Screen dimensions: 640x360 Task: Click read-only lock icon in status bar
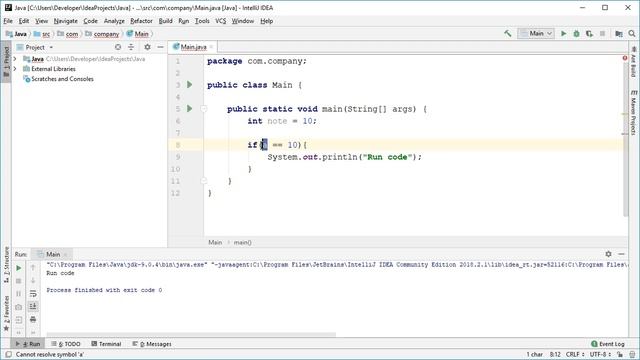tap(620, 354)
